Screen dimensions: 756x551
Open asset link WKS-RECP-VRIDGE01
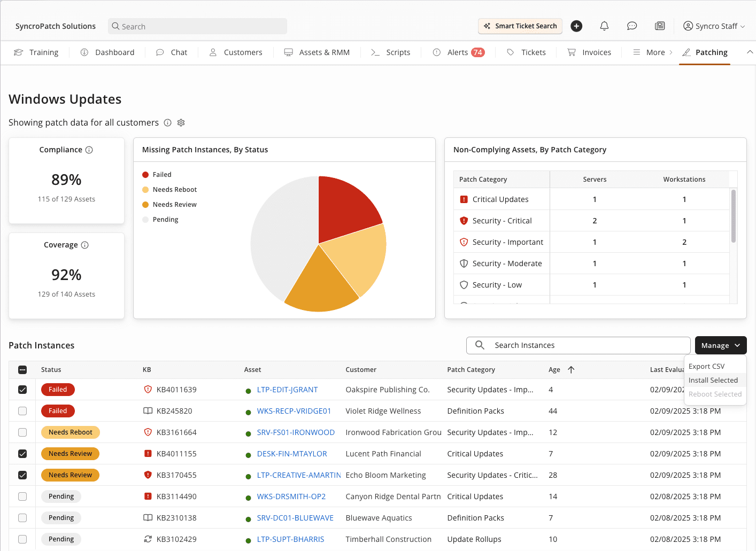tap(294, 411)
